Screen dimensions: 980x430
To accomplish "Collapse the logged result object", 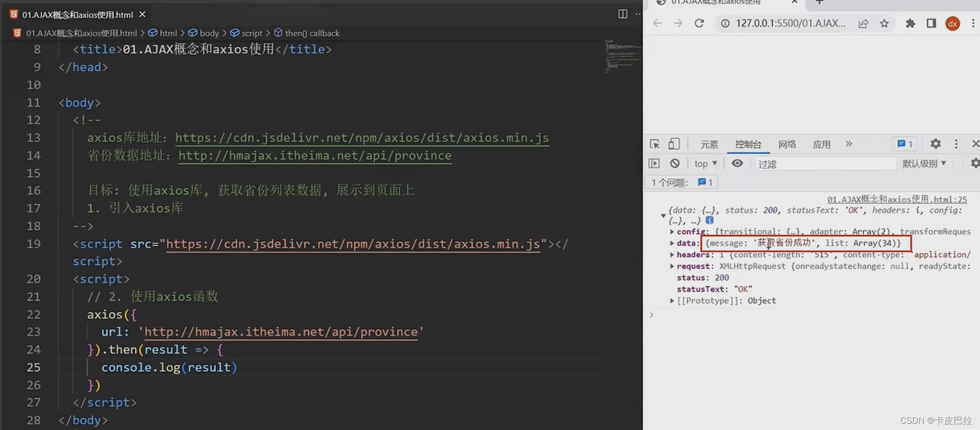I will coord(663,216).
